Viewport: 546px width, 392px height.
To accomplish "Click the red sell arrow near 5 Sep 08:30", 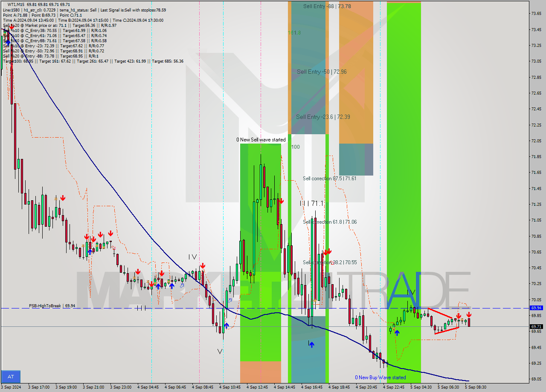I will point(469,315).
